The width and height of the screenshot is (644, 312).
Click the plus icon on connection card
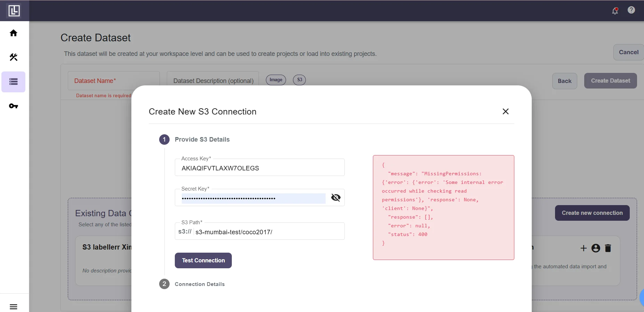pos(584,248)
